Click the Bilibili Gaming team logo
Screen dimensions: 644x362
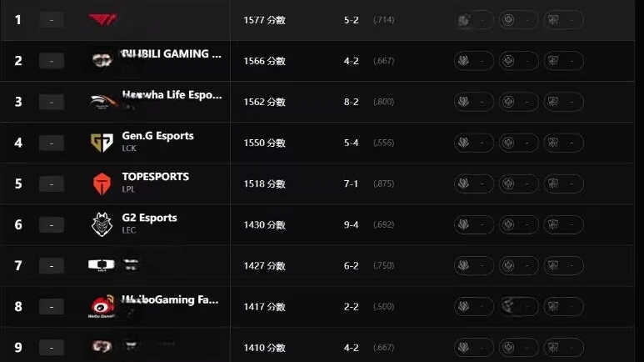click(102, 60)
